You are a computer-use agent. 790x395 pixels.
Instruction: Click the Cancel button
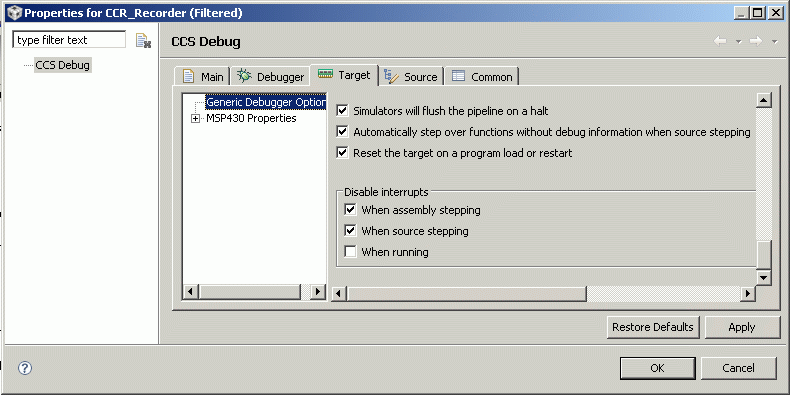tap(739, 368)
